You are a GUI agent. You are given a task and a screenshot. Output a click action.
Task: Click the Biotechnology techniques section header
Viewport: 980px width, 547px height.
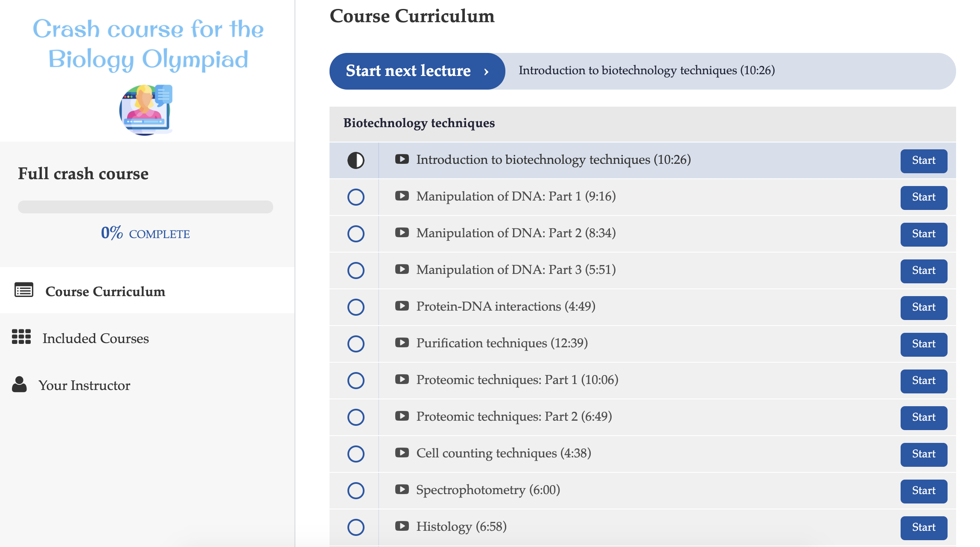pyautogui.click(x=642, y=124)
